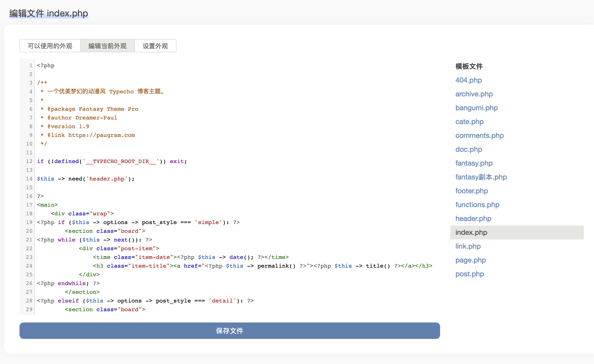Screen dimensions: 594x364
Task: Click the 'while ($this -> next())' line
Action: click(95, 240)
